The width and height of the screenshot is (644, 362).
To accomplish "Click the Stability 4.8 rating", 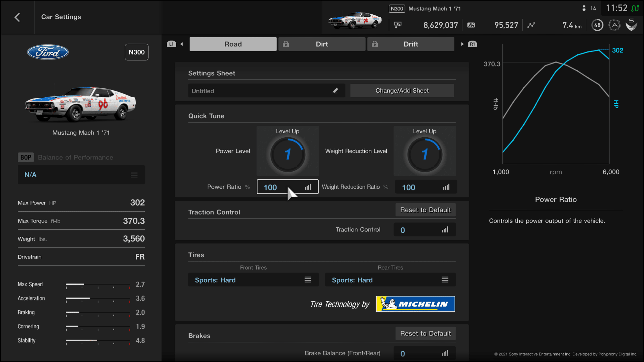I will 140,340.
